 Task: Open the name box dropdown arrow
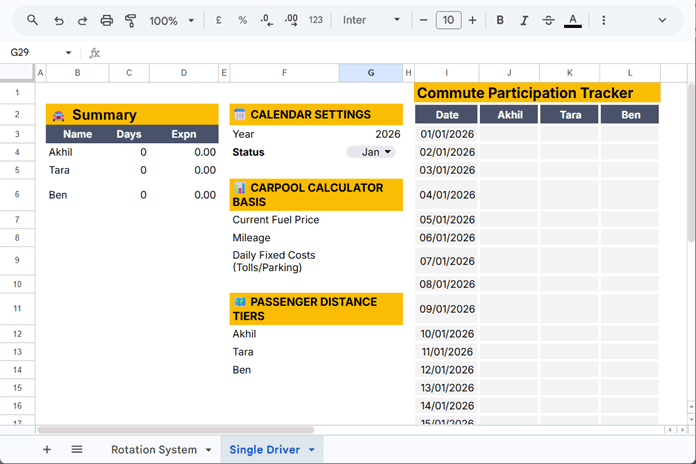[x=68, y=52]
